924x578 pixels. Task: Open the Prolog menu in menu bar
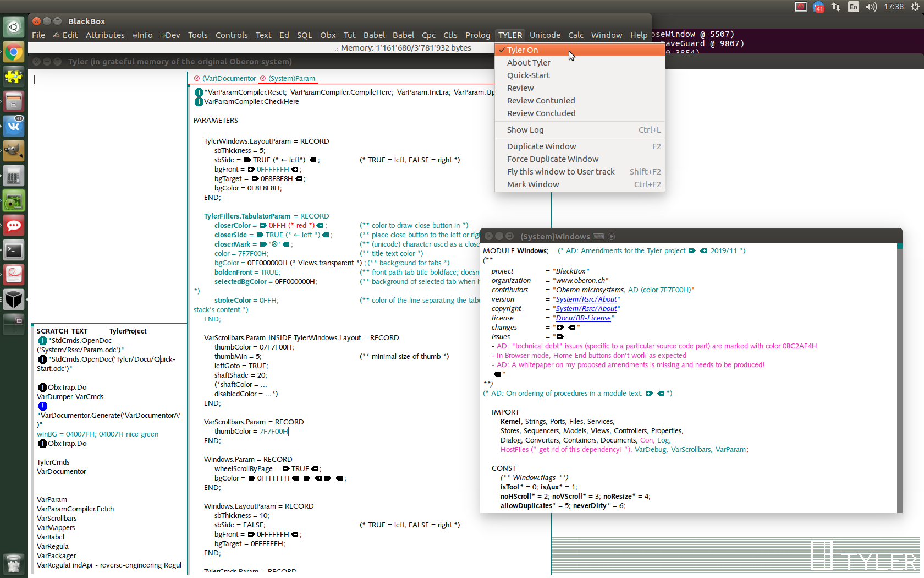point(477,35)
